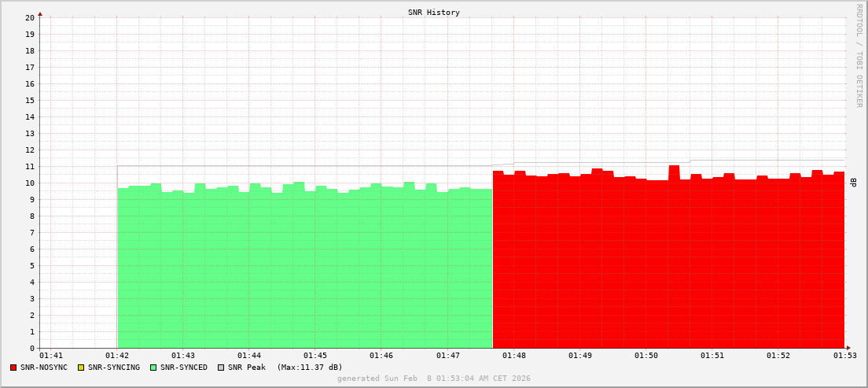The width and height of the screenshot is (868, 388).
Task: Click the 01:53 time axis label
Action: [844, 356]
